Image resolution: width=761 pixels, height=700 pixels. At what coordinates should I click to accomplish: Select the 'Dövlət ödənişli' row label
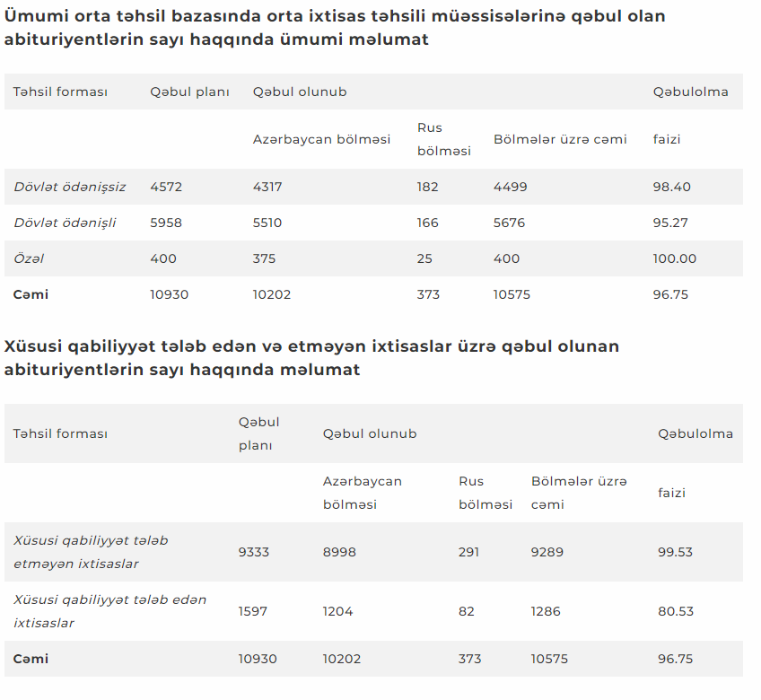click(x=65, y=223)
